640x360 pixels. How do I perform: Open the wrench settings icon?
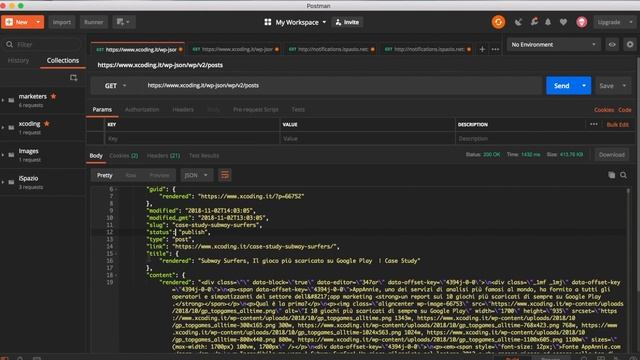[534, 22]
